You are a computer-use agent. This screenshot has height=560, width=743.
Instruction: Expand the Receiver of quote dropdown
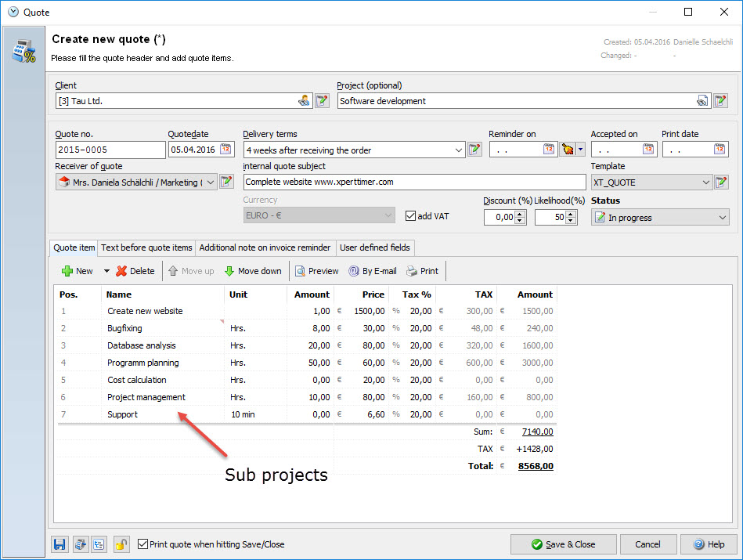coord(211,182)
